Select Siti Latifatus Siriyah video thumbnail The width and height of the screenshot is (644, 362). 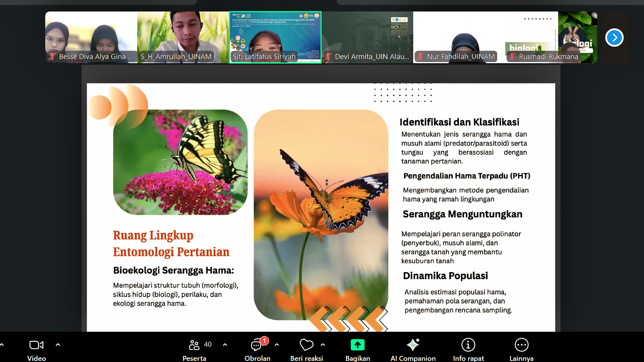point(275,37)
